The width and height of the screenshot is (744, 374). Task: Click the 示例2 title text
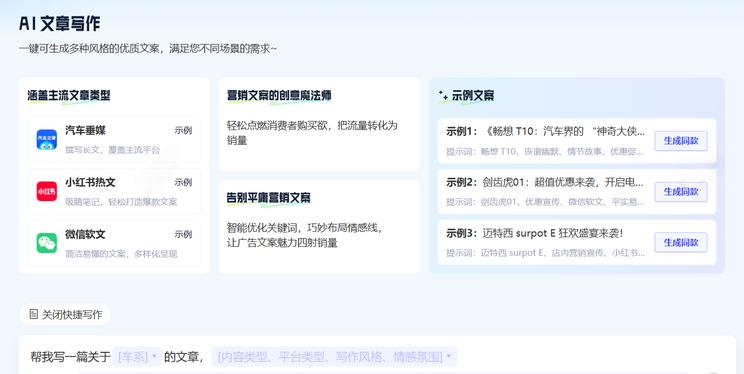pyautogui.click(x=545, y=182)
